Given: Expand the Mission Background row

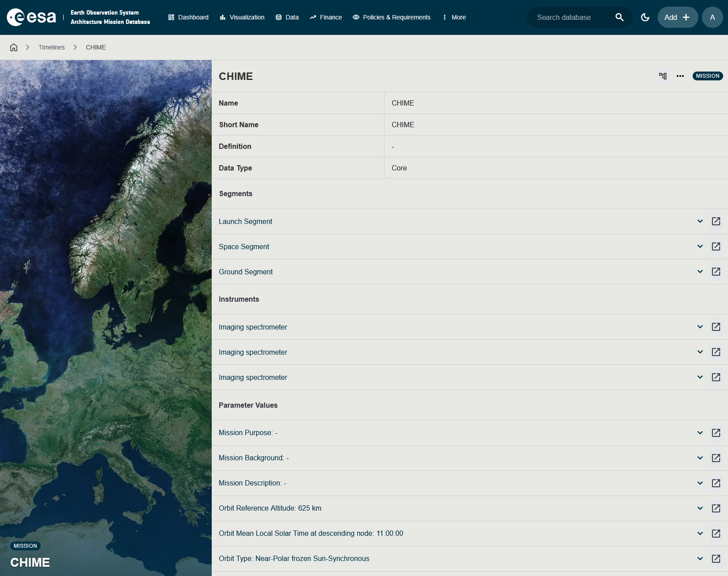Looking at the screenshot, I should (700, 458).
